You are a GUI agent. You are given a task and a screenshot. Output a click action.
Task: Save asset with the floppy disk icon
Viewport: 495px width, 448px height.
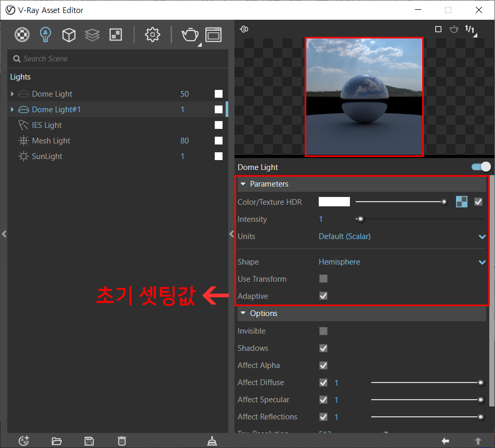[x=89, y=441]
